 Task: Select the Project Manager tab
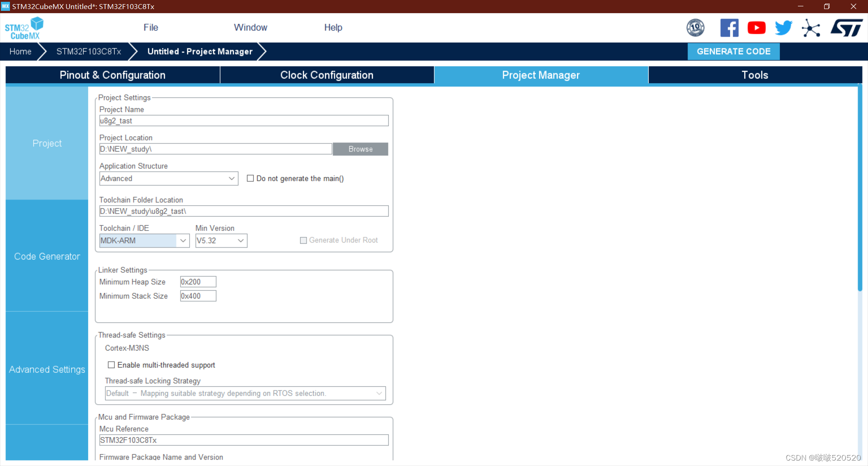[x=541, y=75]
